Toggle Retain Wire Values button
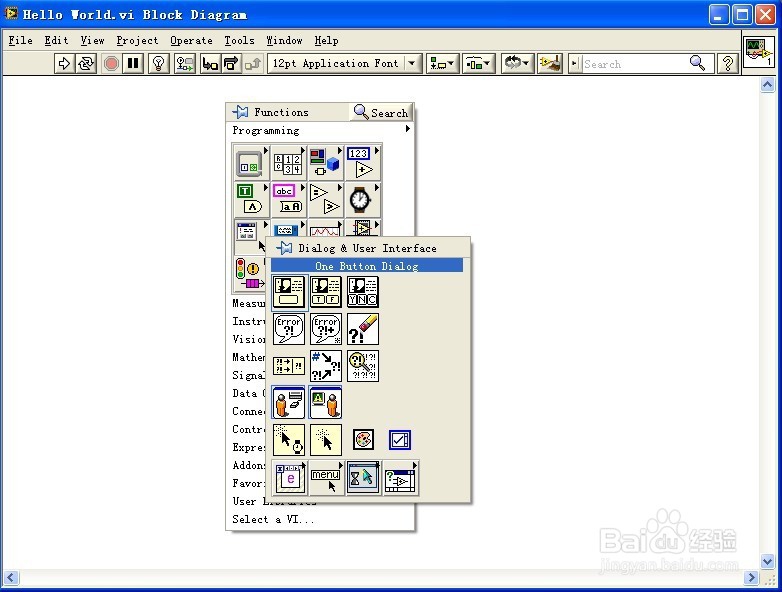782x592 pixels. pyautogui.click(x=185, y=63)
